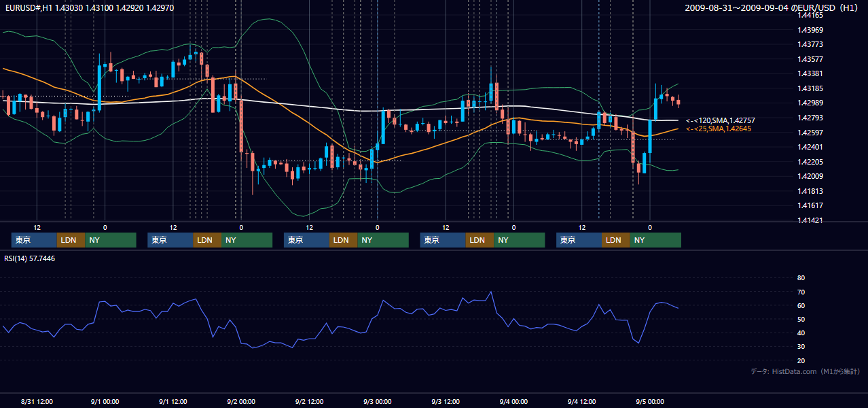Screen dimensions: 868x408
Task: Click price axis label 1.43381
Action: [810, 73]
